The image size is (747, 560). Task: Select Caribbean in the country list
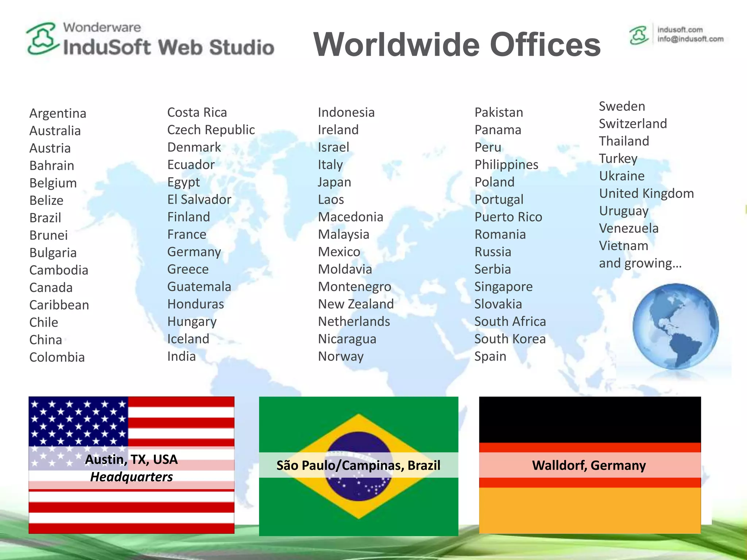59,305
